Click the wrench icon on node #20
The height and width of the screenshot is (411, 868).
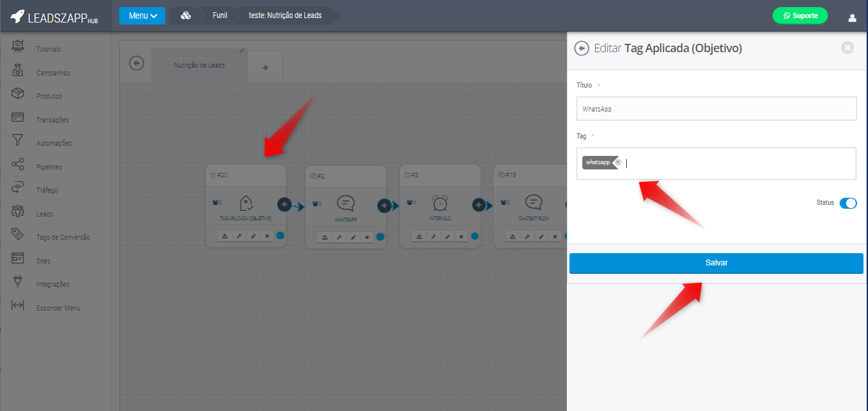(239, 236)
